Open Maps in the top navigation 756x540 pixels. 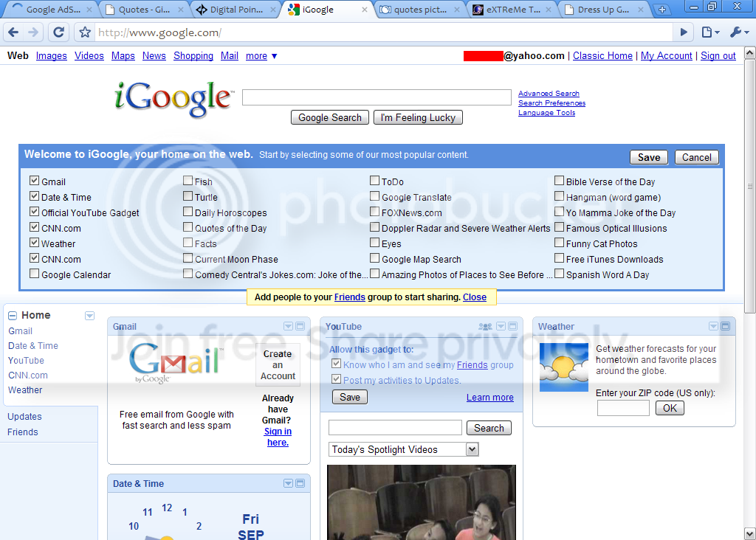tap(123, 56)
